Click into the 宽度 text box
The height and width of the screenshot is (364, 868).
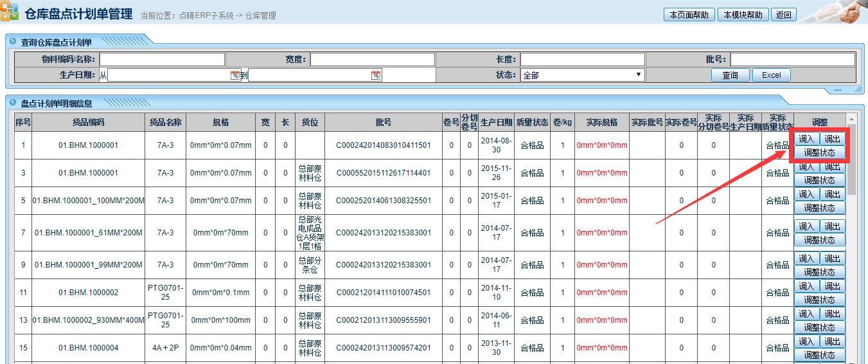(x=373, y=59)
